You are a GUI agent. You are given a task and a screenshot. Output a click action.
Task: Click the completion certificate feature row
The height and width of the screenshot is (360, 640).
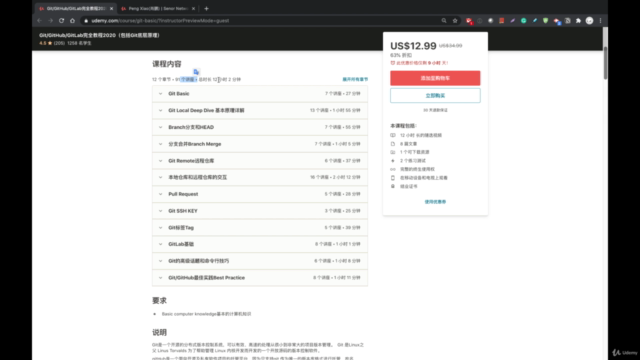pyautogui.click(x=404, y=186)
